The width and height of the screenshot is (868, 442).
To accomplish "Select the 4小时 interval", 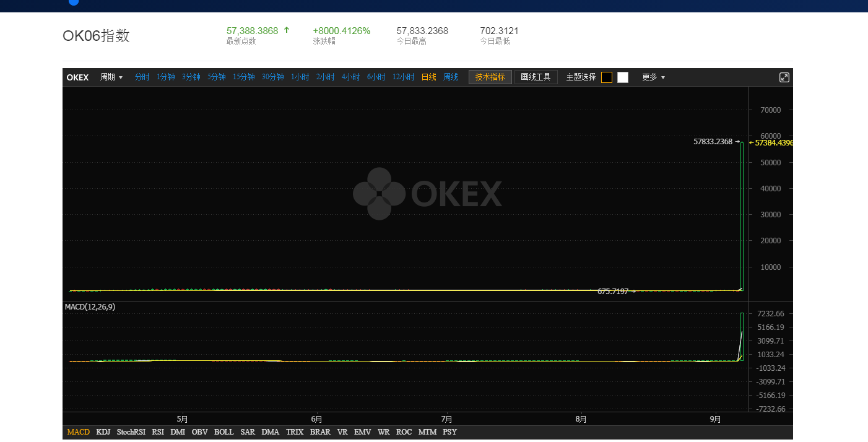I will pyautogui.click(x=351, y=77).
